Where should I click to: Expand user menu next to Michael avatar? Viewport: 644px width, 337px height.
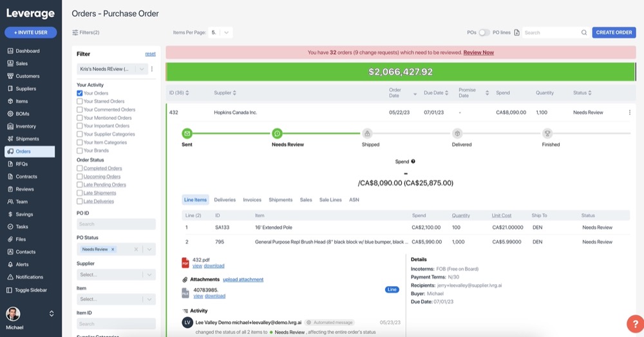point(52,314)
